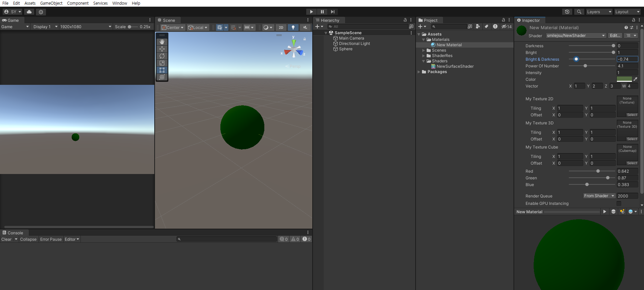The height and width of the screenshot is (290, 644).
Task: Select the Rotate tool in Scene
Action: [x=162, y=56]
